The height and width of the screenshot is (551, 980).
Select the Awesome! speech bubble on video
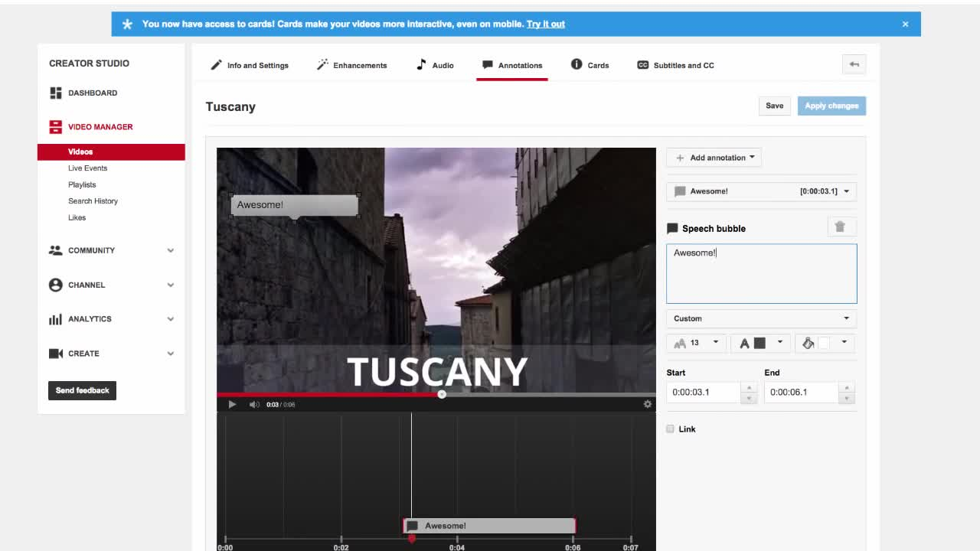[x=295, y=205]
